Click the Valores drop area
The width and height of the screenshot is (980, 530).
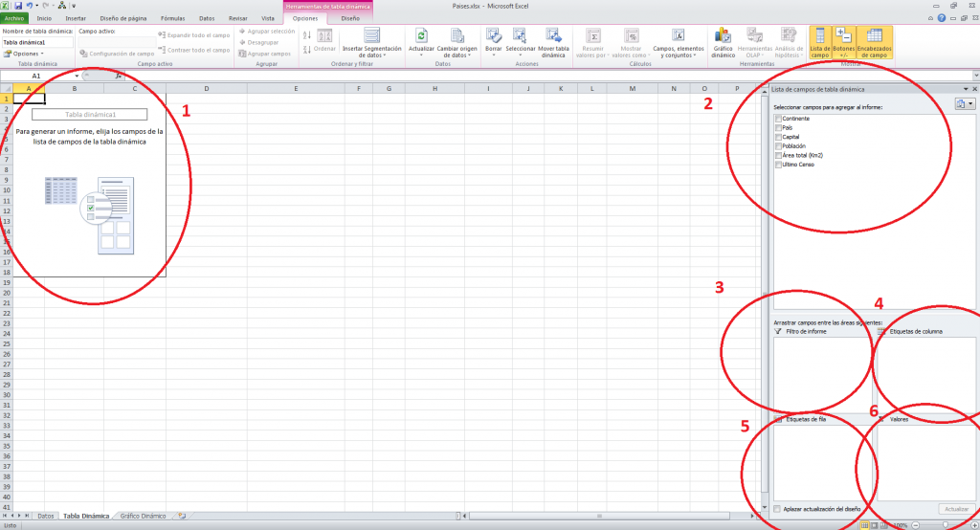coord(926,462)
